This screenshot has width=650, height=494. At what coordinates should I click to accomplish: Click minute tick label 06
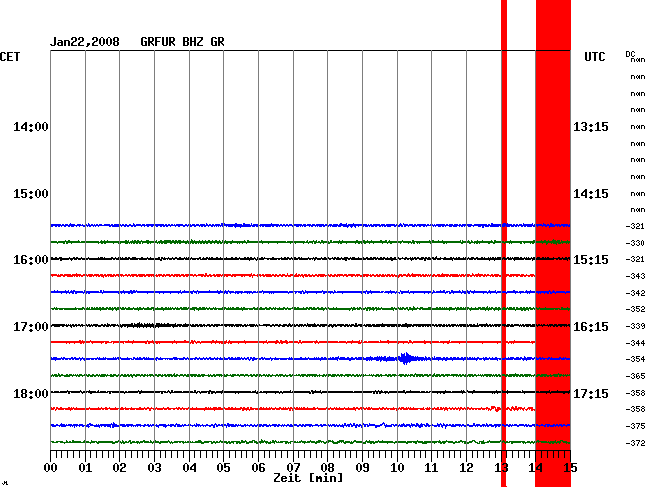pos(258,468)
